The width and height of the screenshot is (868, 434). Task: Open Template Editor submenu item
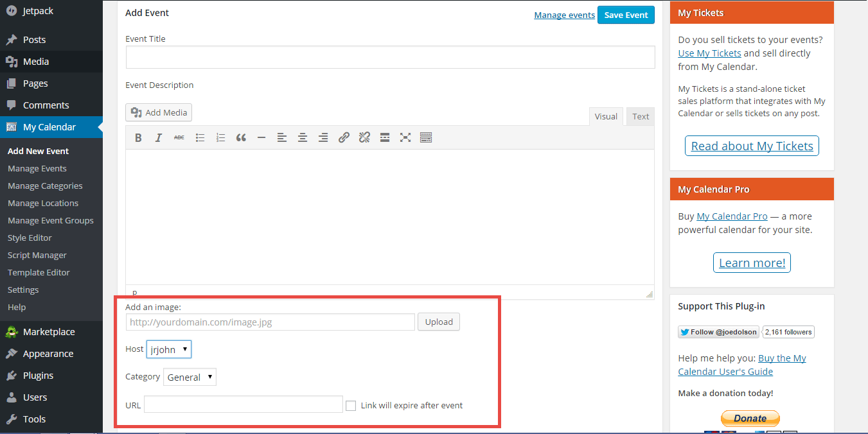[x=39, y=272]
